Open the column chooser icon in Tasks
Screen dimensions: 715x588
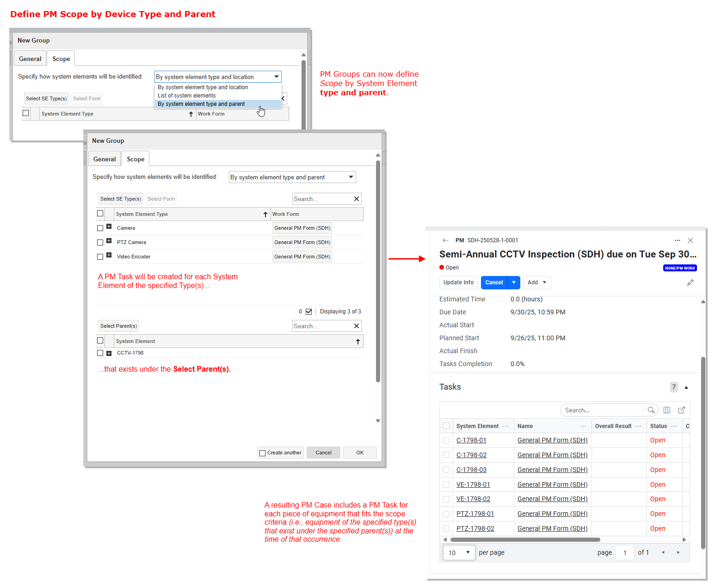point(666,410)
